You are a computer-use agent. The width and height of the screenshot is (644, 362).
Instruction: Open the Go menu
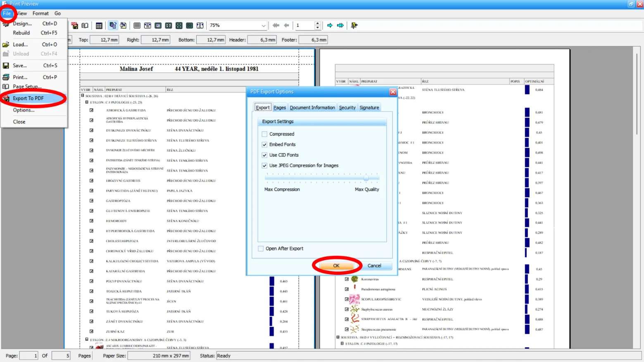pos(57,14)
